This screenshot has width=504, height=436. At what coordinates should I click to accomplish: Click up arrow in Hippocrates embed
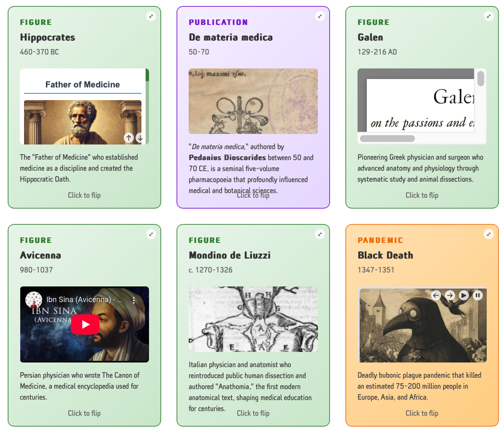tap(129, 138)
